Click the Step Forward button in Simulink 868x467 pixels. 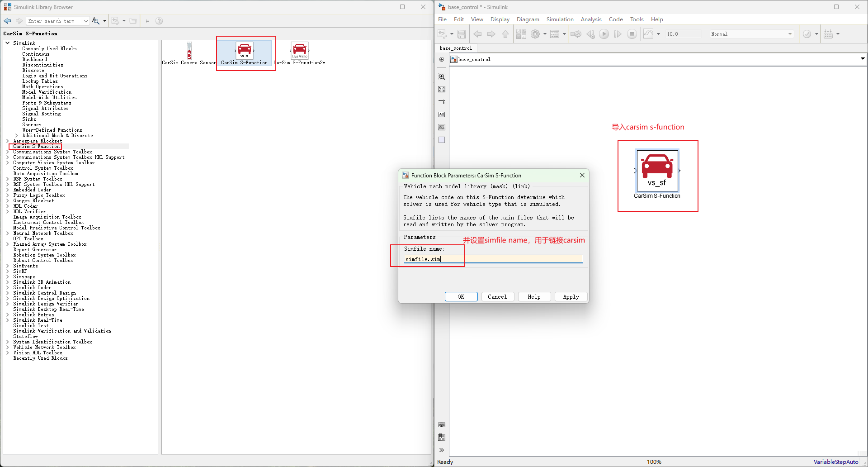point(618,34)
